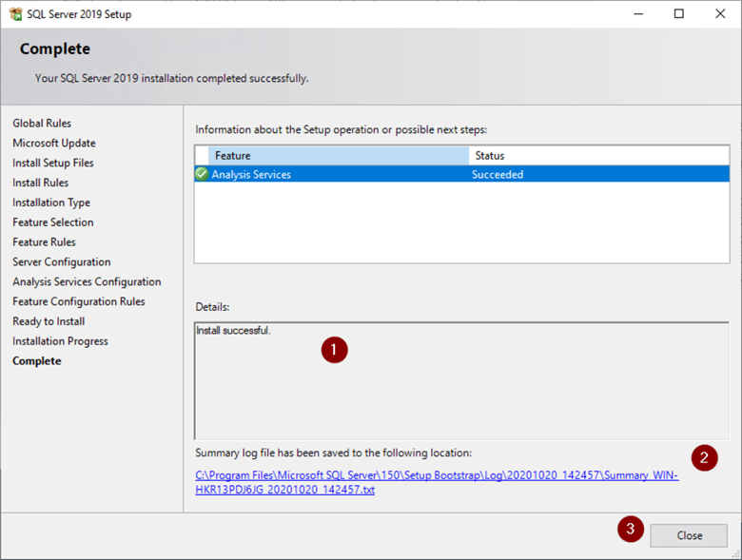Maximize the SQL Server 2019 Setup window

[678, 13]
